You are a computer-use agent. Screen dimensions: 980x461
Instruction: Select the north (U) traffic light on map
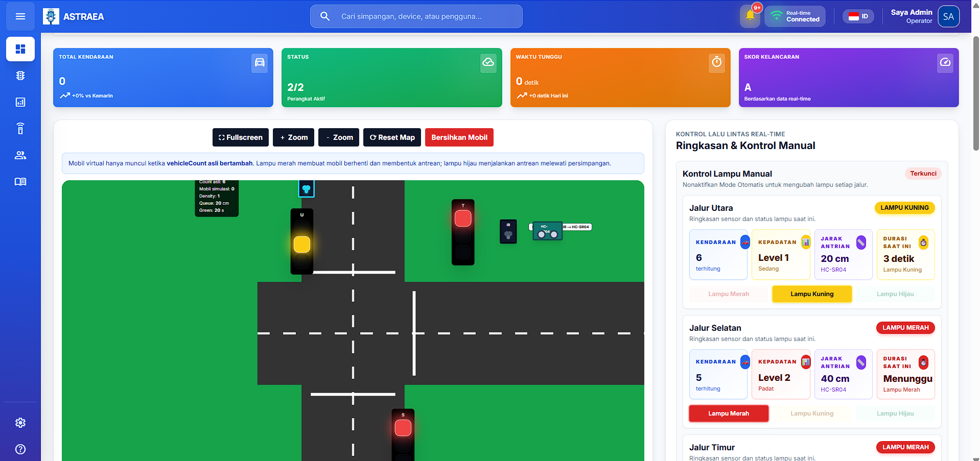tap(302, 241)
